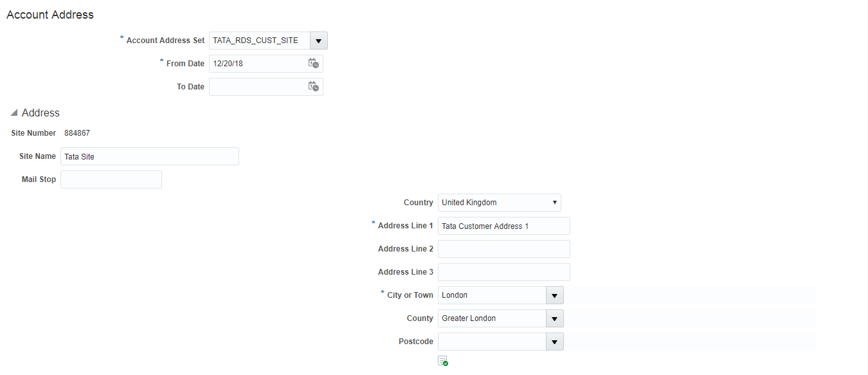
Task: Collapse the Address section triangle
Action: (14, 113)
